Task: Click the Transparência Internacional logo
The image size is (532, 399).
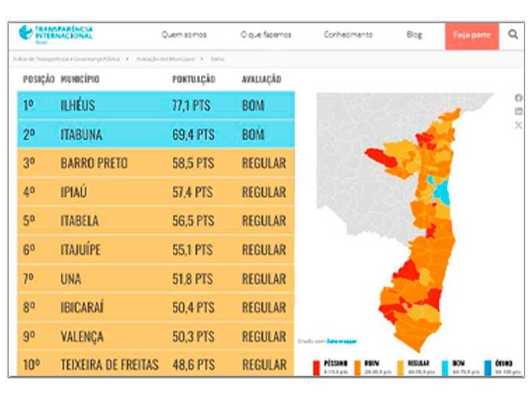Action: tap(57, 33)
